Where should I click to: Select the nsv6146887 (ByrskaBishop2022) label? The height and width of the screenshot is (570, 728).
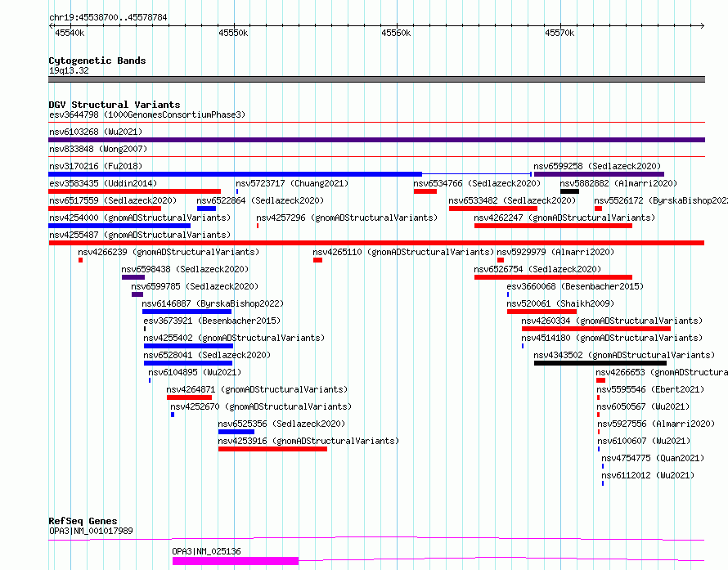coord(213,303)
